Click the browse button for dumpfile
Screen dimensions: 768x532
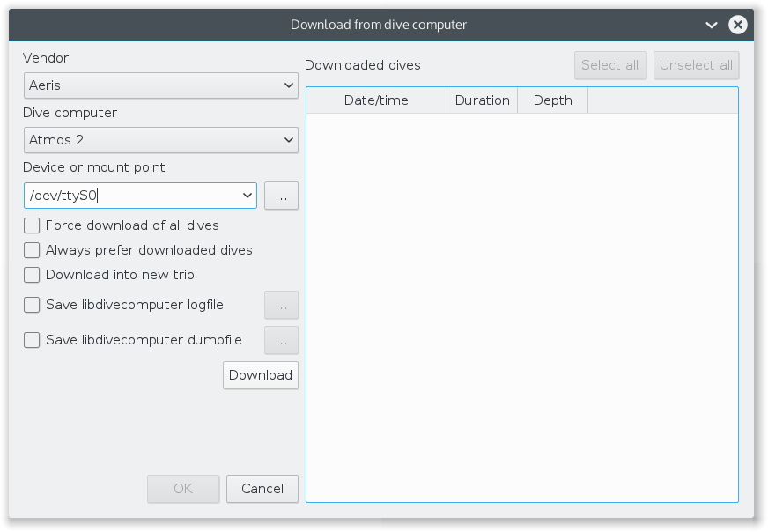click(x=281, y=340)
